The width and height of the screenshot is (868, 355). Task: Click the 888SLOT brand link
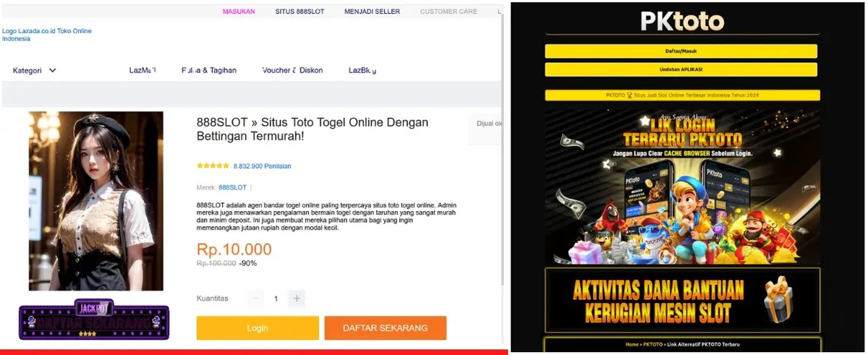(x=232, y=187)
